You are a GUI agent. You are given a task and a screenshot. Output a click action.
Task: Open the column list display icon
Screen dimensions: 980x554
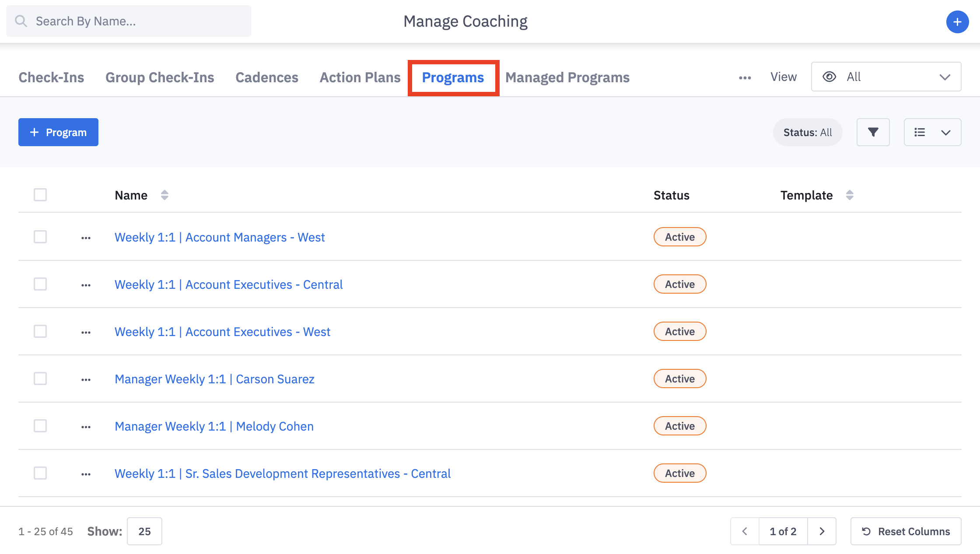click(x=932, y=132)
